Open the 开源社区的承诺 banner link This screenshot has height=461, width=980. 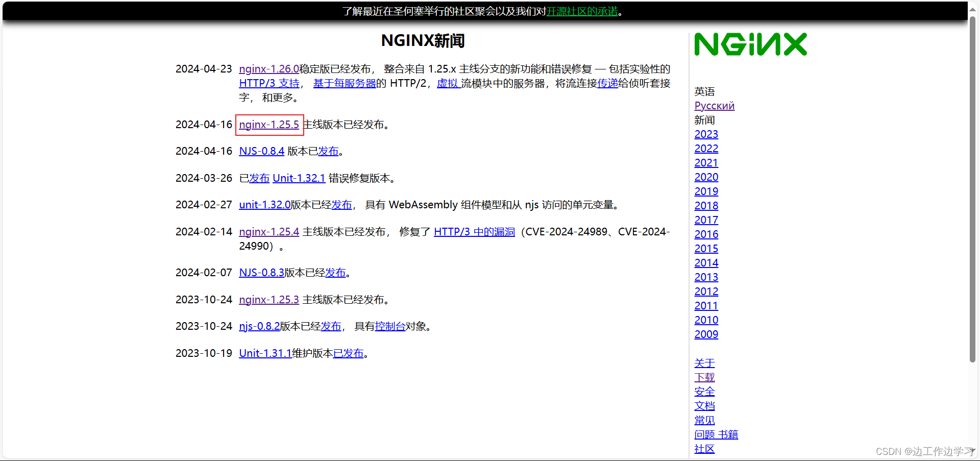pos(582,11)
